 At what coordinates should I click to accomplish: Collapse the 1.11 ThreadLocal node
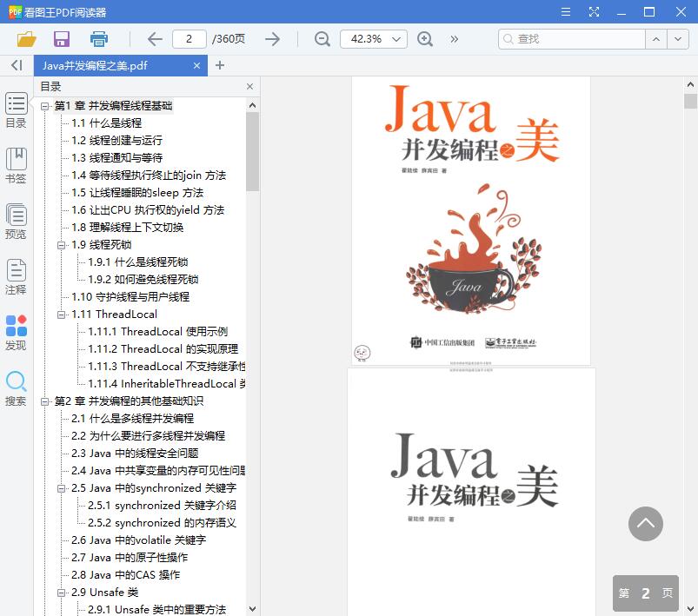coord(61,315)
